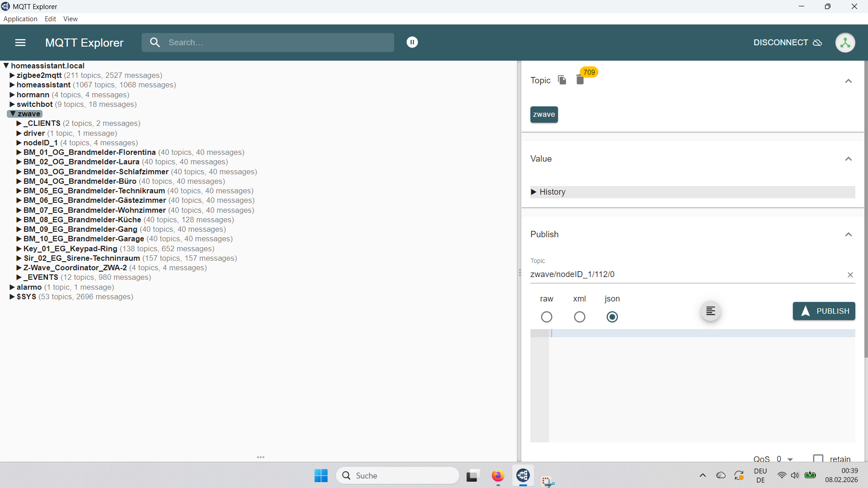The width and height of the screenshot is (868, 488).
Task: Click the sync tray icon
Action: [739, 475]
